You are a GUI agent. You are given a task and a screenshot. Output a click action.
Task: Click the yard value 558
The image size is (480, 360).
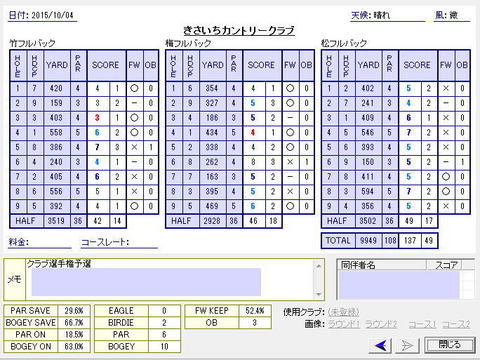(x=56, y=133)
